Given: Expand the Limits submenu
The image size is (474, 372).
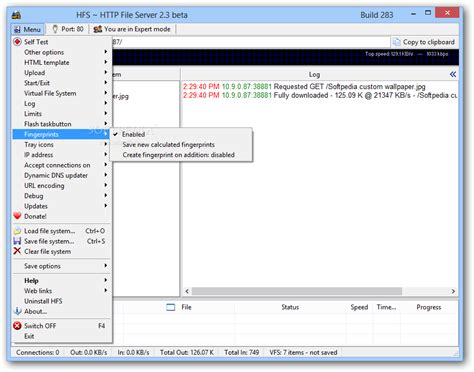Looking at the screenshot, I should (x=61, y=114).
